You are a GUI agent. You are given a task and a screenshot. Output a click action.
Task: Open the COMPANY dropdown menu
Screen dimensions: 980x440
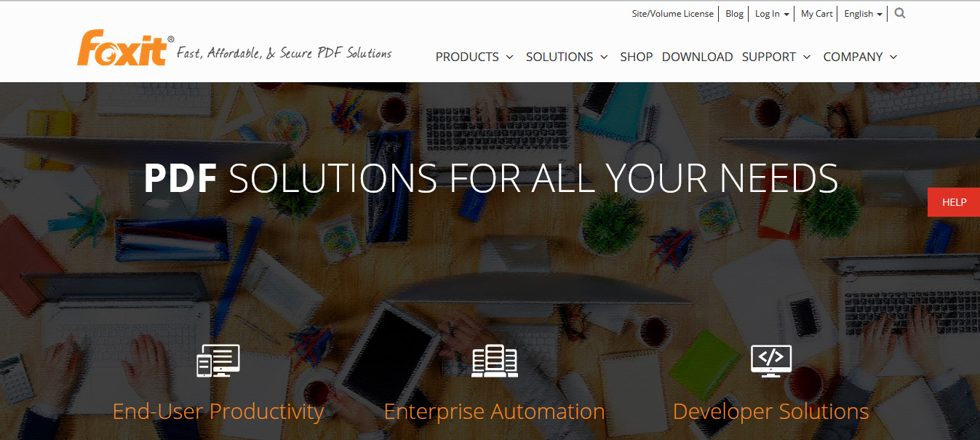tap(860, 57)
